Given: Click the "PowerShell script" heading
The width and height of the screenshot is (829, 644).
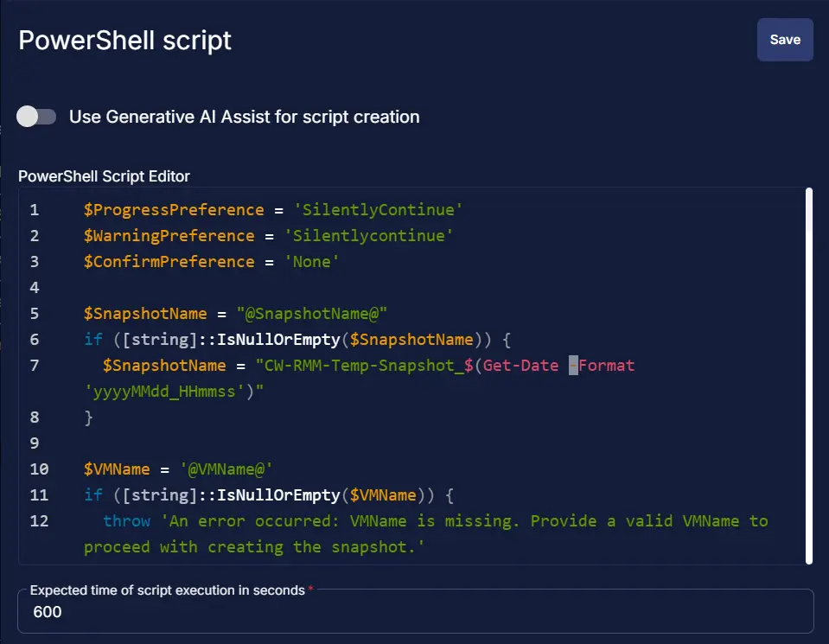Looking at the screenshot, I should (x=124, y=41).
